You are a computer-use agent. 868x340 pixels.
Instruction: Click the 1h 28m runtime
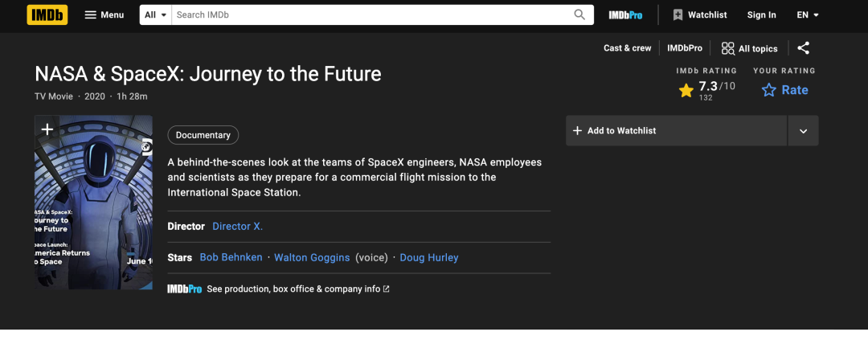(x=132, y=96)
